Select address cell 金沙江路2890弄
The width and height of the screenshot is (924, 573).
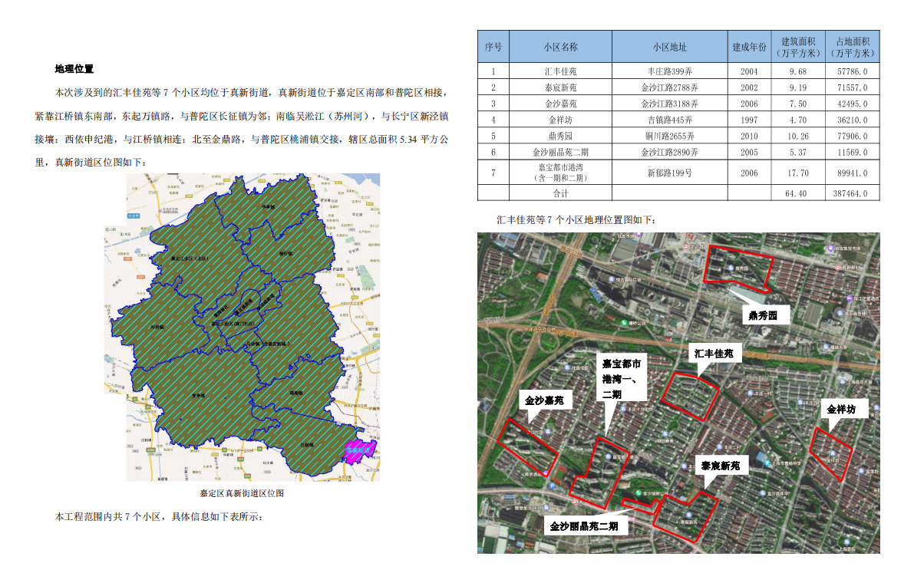click(x=670, y=152)
